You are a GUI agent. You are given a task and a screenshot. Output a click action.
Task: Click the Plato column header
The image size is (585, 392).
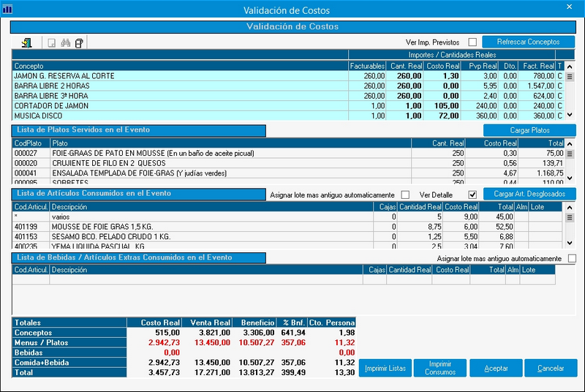[230, 143]
